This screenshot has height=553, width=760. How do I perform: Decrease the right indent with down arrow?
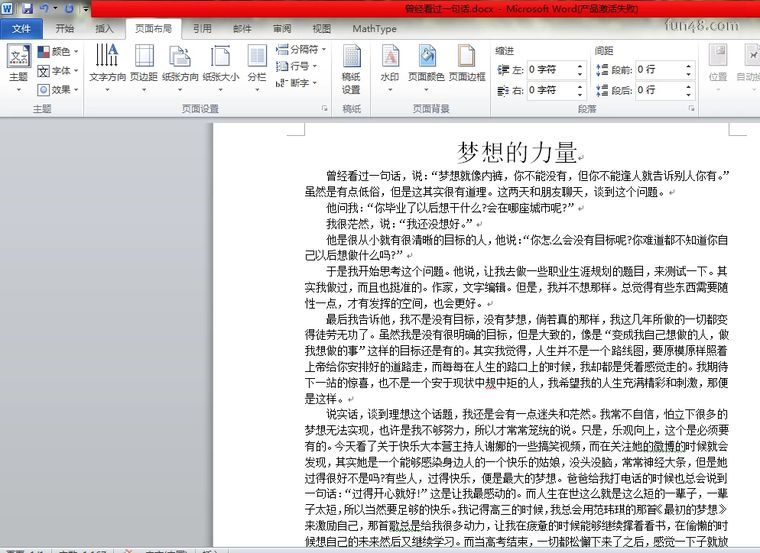580,94
